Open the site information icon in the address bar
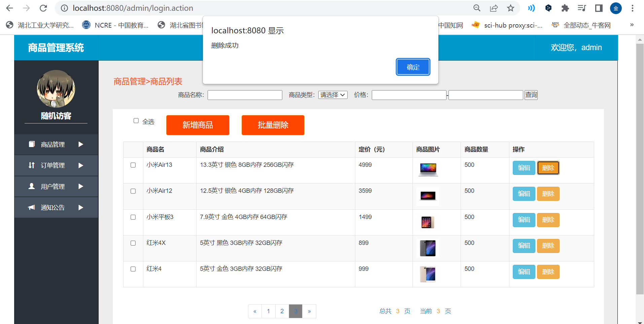 coord(64,8)
